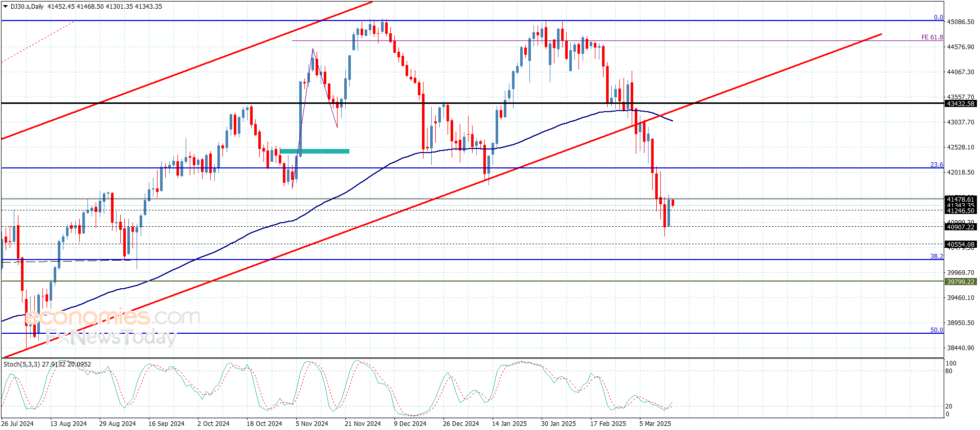Select the 38.2 Fibonacci retracement label
The width and height of the screenshot is (980, 430).
tap(937, 256)
